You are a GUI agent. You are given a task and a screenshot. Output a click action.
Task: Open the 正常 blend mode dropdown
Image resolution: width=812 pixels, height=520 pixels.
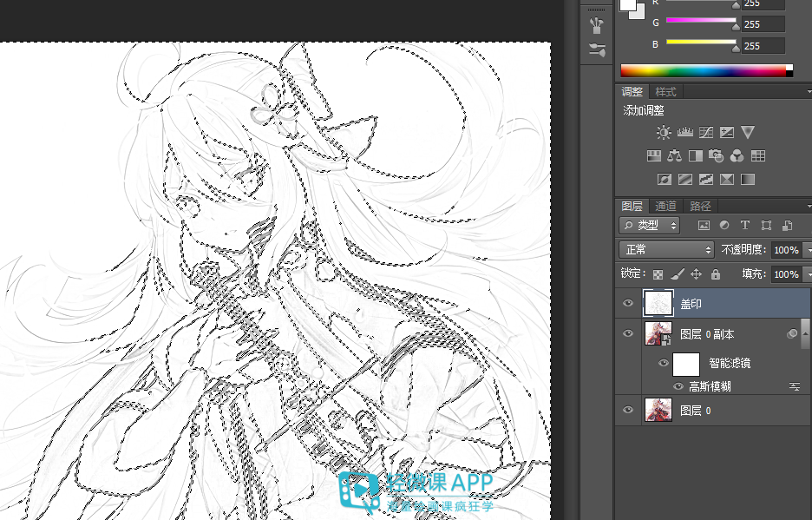[666, 250]
